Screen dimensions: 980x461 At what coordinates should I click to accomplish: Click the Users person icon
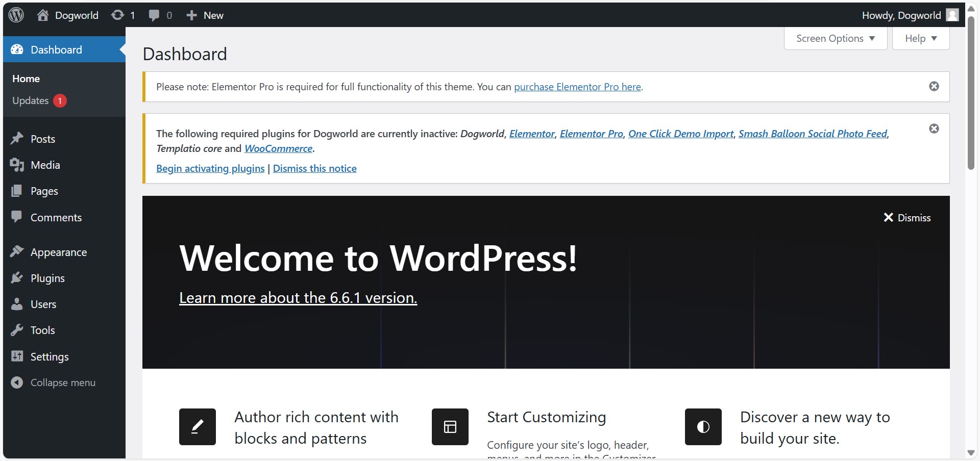(17, 304)
